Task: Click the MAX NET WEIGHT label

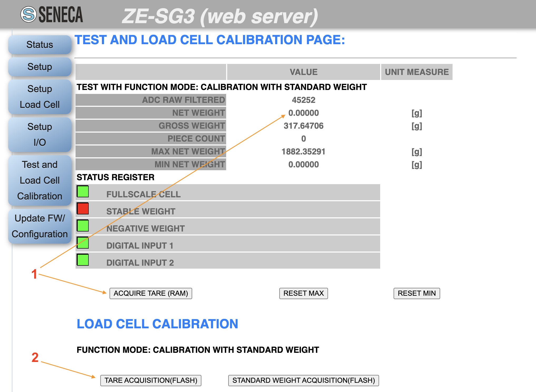Action: [188, 152]
